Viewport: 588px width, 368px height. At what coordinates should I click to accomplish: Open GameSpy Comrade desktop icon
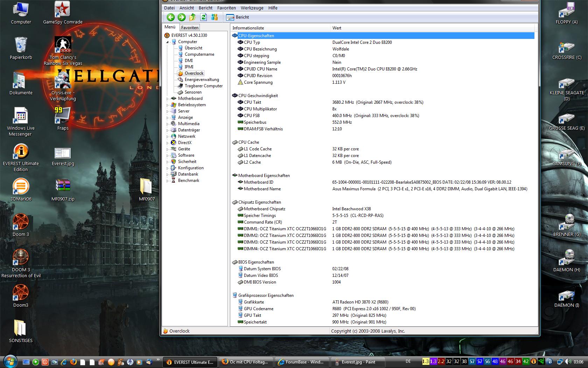click(63, 13)
